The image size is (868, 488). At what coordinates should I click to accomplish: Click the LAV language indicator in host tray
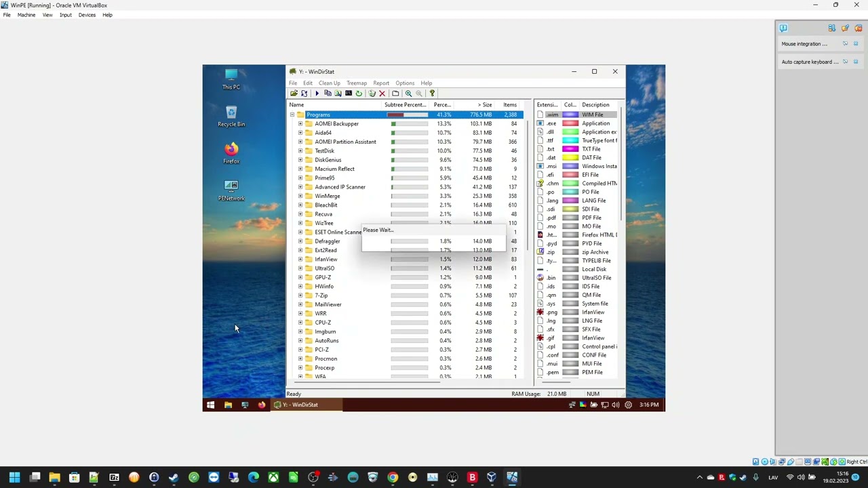pos(773,478)
